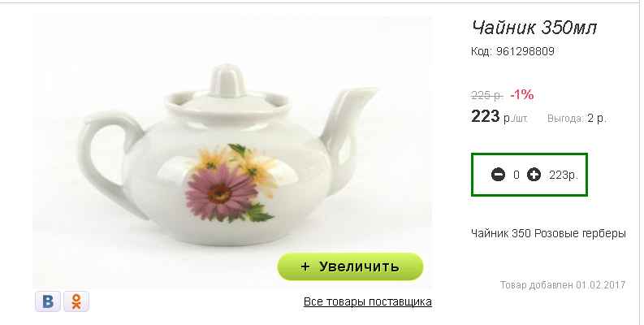The image size is (644, 325).
Task: Select the quantity value 0
Action: [516, 175]
